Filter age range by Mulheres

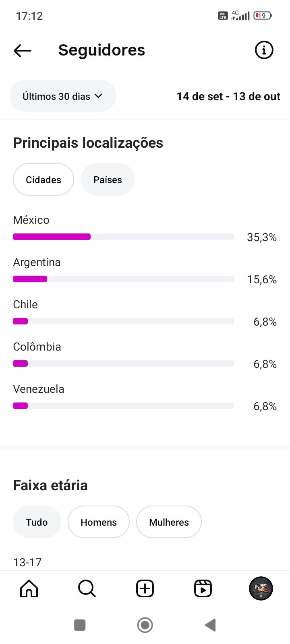[x=169, y=522]
